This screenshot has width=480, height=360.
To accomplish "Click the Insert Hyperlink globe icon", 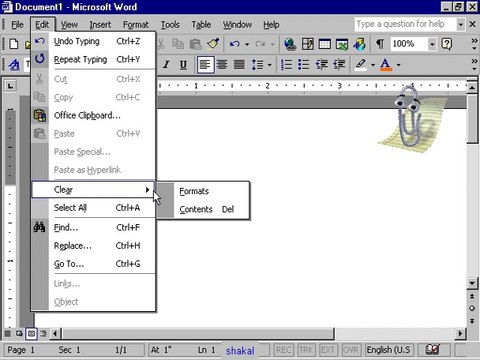I will (x=290, y=44).
